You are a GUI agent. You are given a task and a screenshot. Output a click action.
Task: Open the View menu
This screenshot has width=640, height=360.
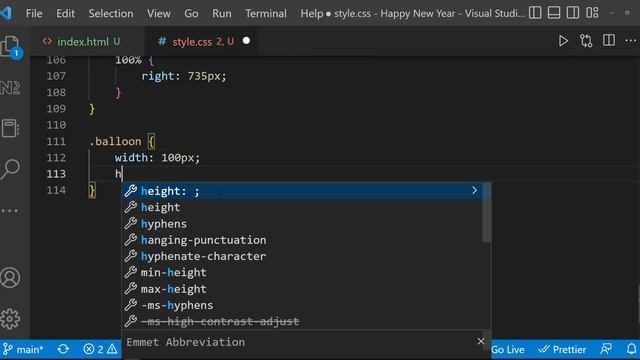(159, 13)
